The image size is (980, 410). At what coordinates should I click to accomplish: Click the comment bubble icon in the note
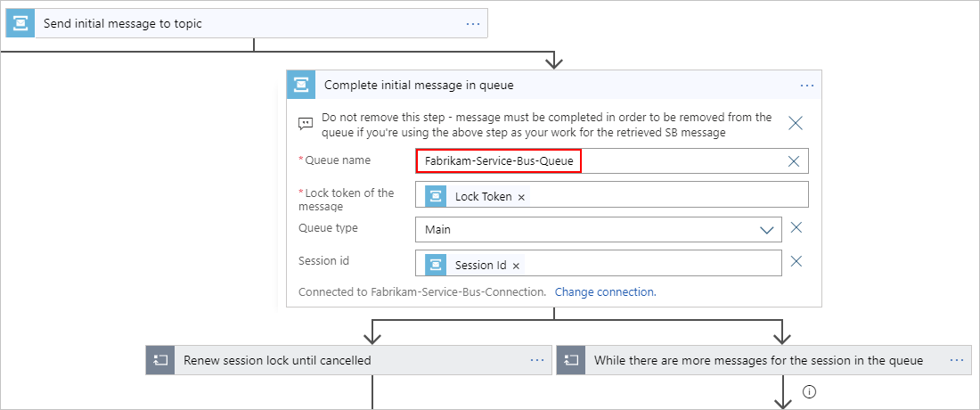click(x=306, y=124)
